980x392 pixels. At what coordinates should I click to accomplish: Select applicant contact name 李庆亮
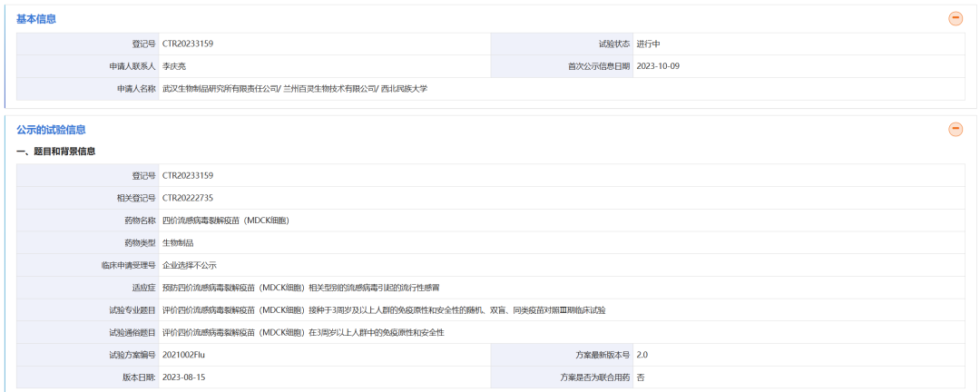tap(174, 66)
